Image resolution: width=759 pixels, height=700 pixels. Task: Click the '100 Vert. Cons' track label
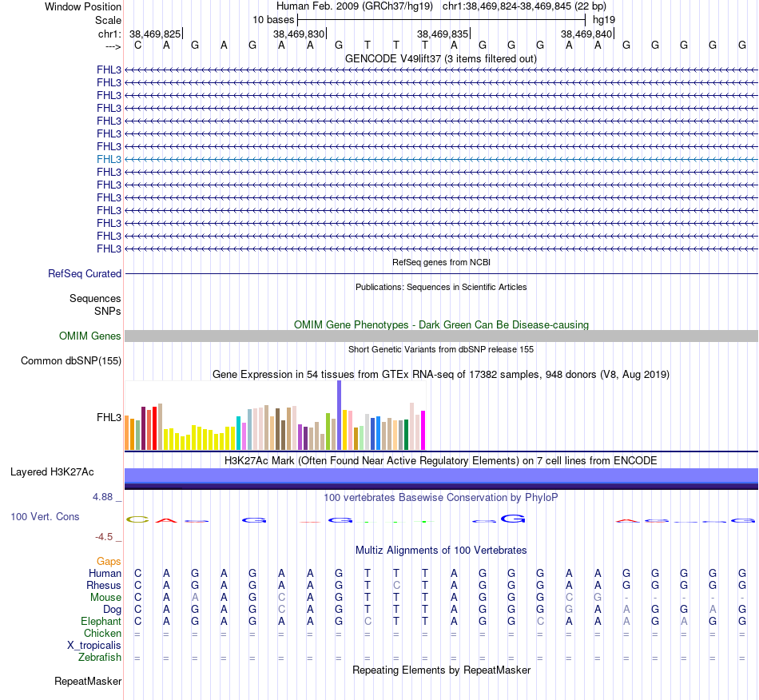coord(45,516)
